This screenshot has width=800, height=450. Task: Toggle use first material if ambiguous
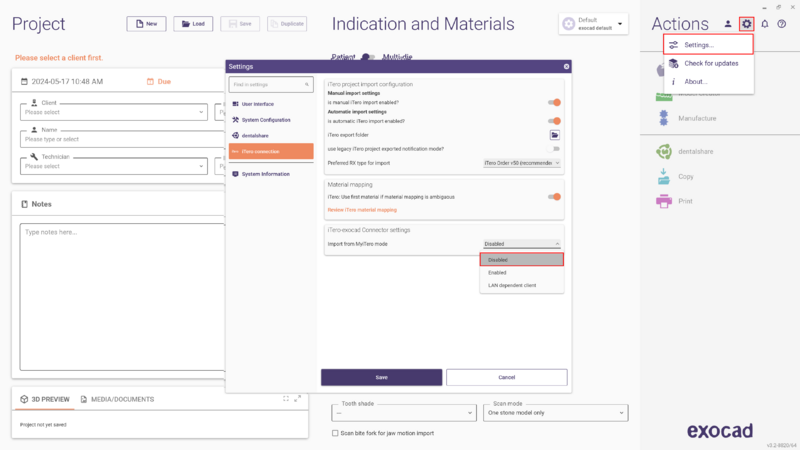coord(554,197)
